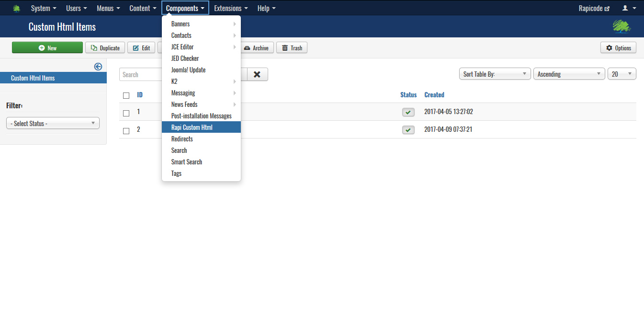Click the Joomla logo in the top menu bar
644x335 pixels.
point(16,8)
